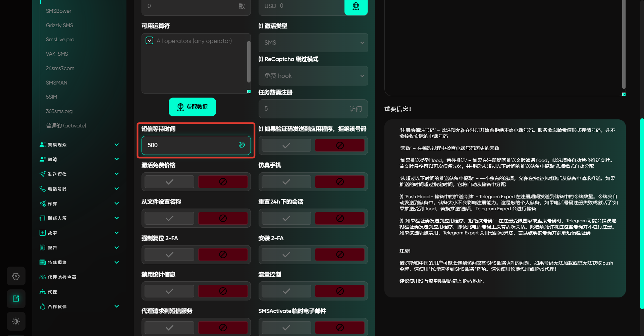Screen dimensions: 644x336
Task: Enable 仿真手机 with the checkmark toggle
Action: [286, 182]
